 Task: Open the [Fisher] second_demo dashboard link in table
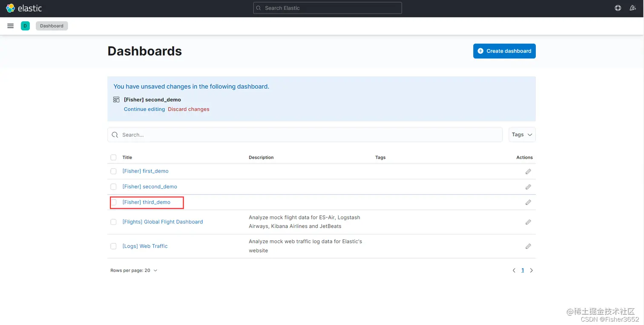150,187
